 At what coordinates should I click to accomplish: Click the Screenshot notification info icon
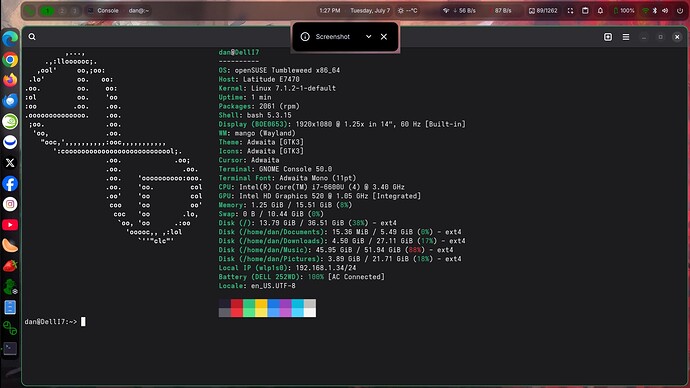305,37
